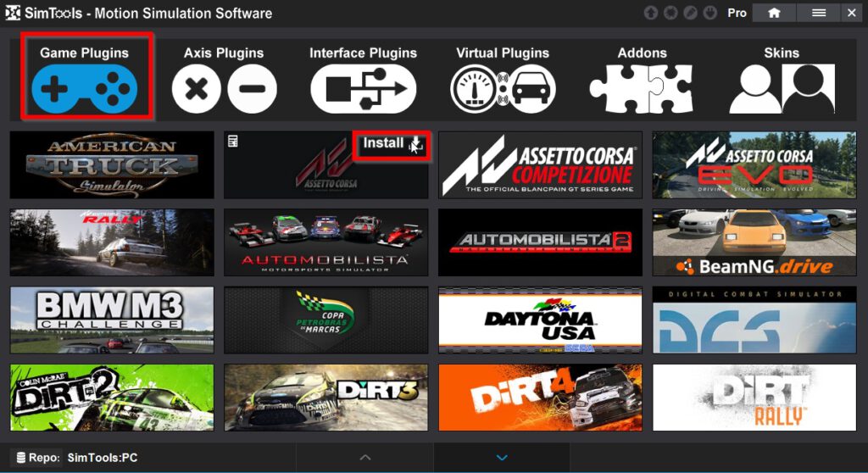The height and width of the screenshot is (473, 868).
Task: Select the DCS Digital Combat Simulator plugin
Action: [x=754, y=320]
